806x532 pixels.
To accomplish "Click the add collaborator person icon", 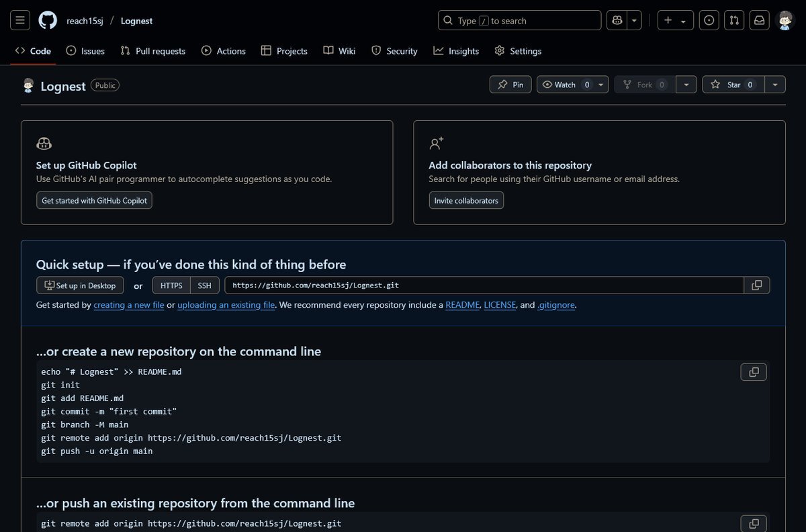I will coord(437,143).
